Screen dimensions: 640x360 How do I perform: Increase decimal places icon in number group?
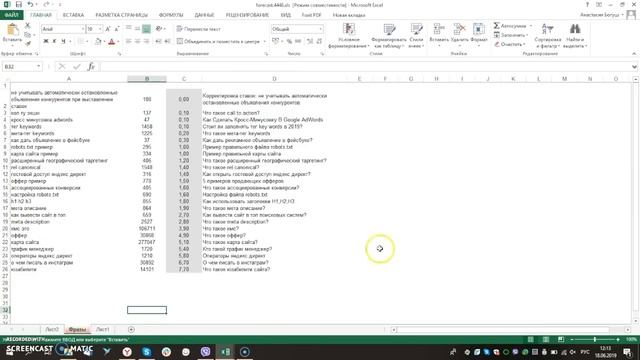pyautogui.click(x=310, y=41)
